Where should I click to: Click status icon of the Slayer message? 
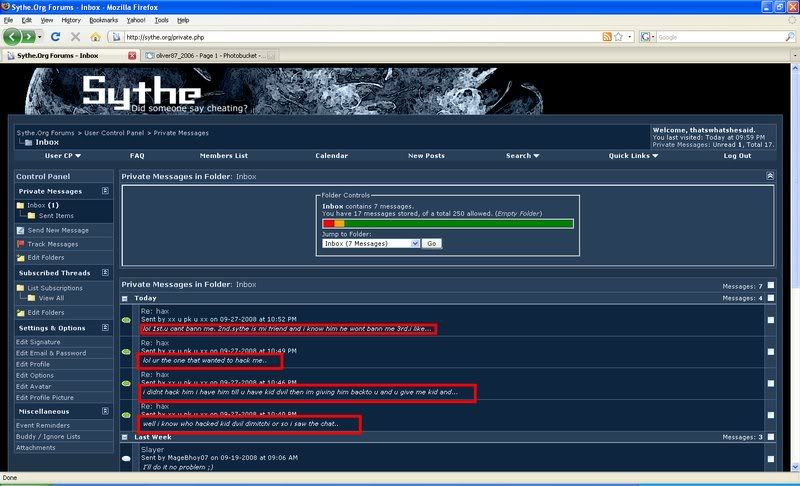coord(127,458)
